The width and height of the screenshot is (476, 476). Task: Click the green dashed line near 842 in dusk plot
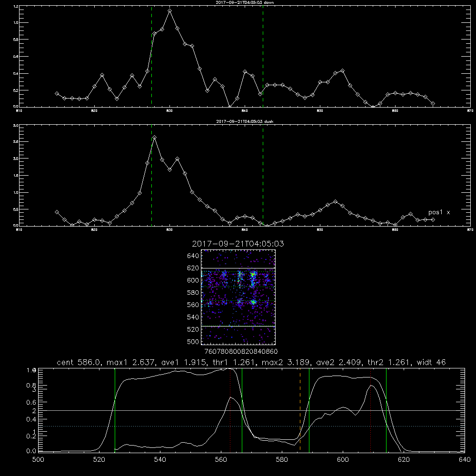point(263,176)
